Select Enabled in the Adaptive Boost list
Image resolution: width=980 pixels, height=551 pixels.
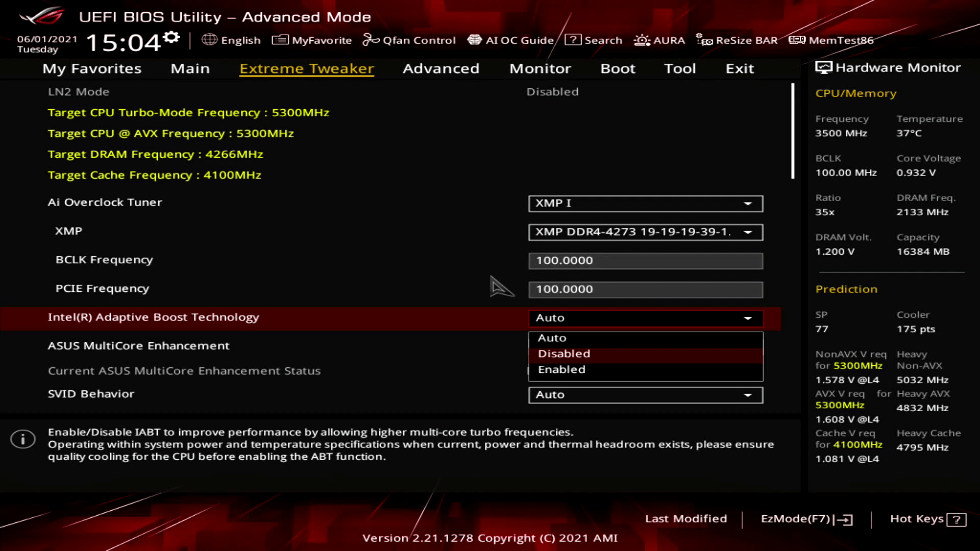(x=561, y=369)
